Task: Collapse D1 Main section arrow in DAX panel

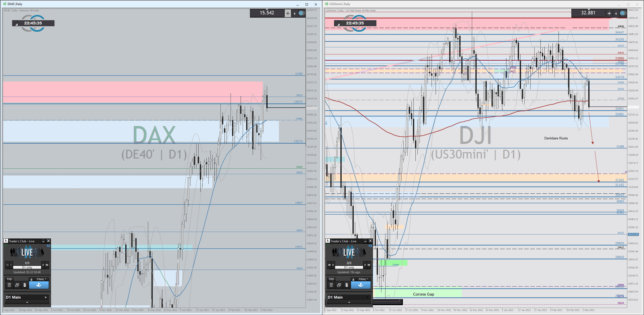Action: 27,302
